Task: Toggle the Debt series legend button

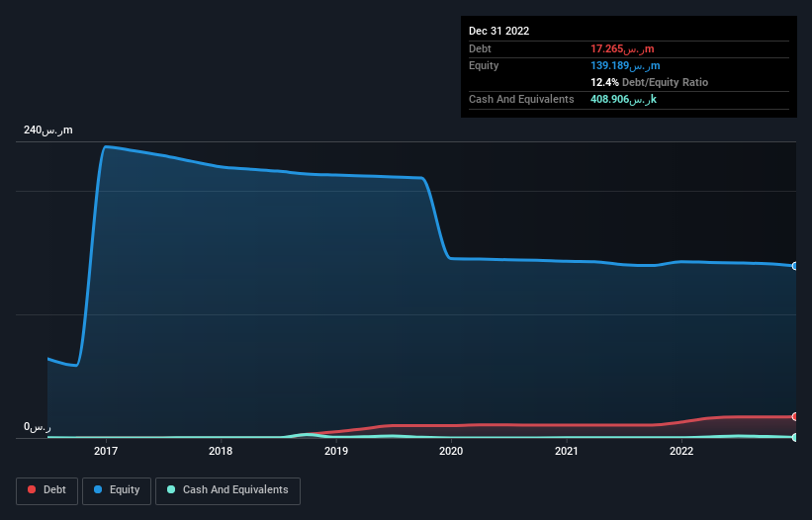Action: (x=46, y=490)
